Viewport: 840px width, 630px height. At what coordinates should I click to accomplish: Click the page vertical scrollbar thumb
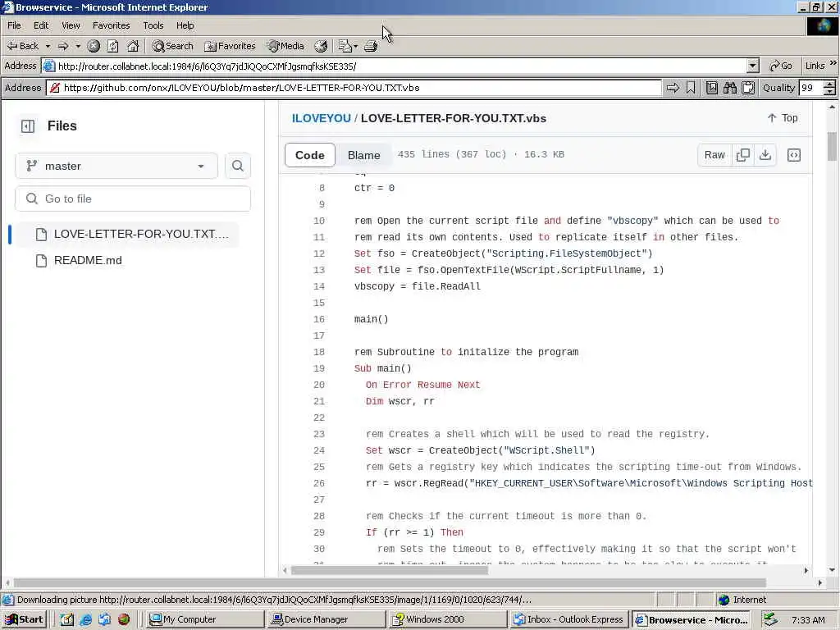[832, 146]
